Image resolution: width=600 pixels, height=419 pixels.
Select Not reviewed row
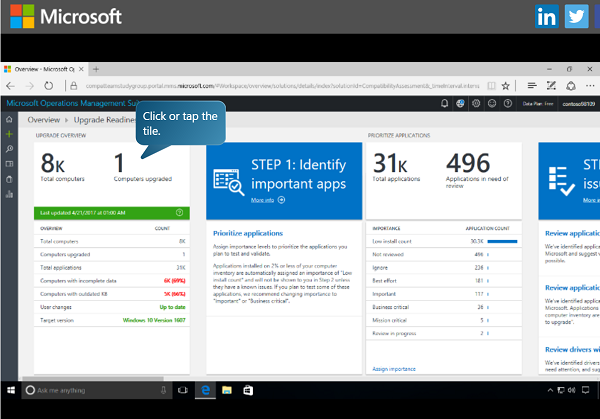pyautogui.click(x=444, y=254)
